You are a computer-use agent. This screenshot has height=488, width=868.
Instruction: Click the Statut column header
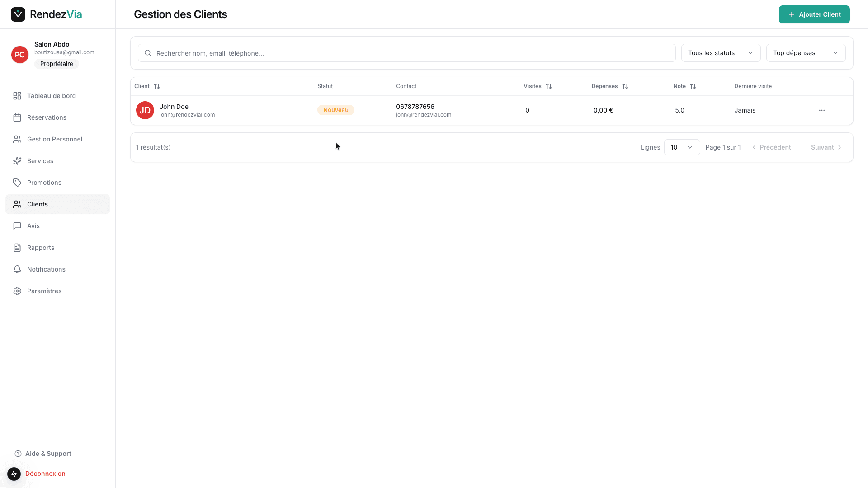point(325,86)
